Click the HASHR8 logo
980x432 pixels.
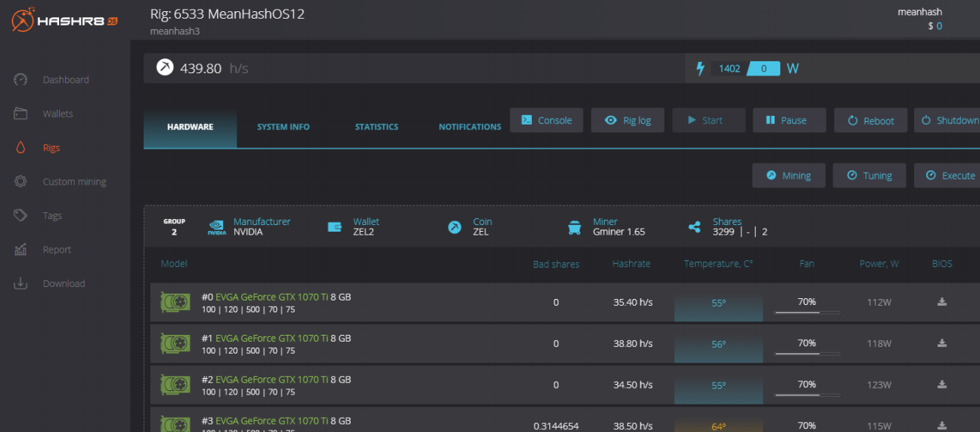[64, 20]
